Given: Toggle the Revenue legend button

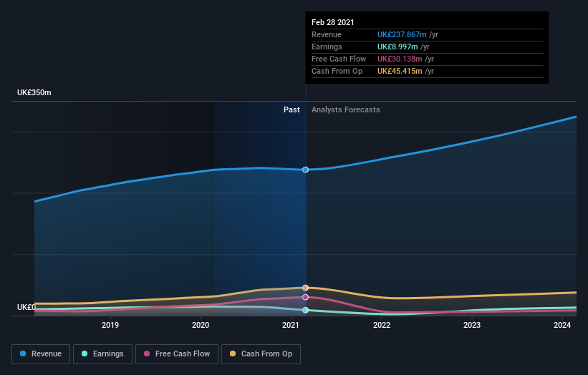Looking at the screenshot, I should tap(41, 354).
